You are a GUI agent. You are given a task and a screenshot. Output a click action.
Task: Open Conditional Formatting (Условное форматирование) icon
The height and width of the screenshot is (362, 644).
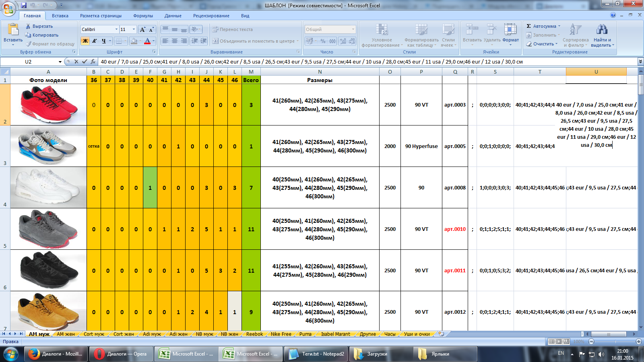point(381,30)
